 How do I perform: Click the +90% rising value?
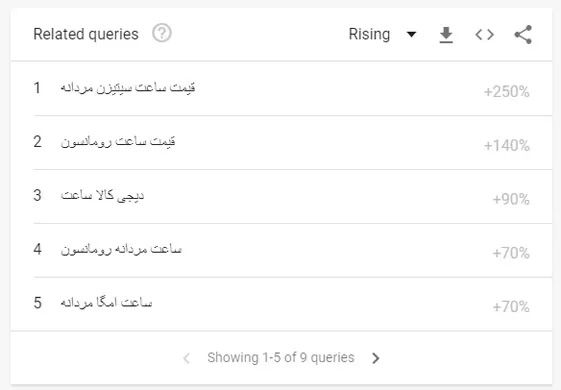511,199
